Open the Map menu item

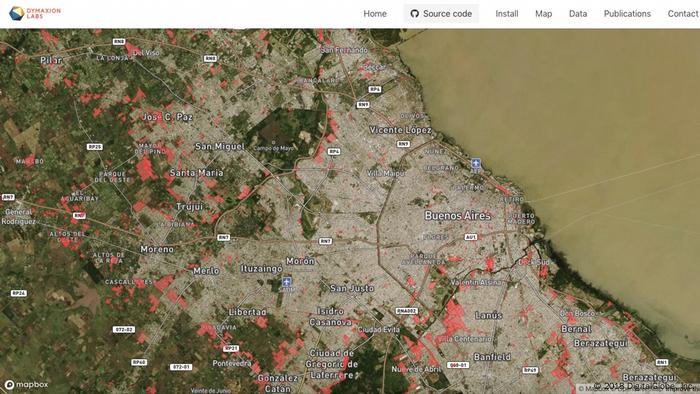tap(543, 14)
